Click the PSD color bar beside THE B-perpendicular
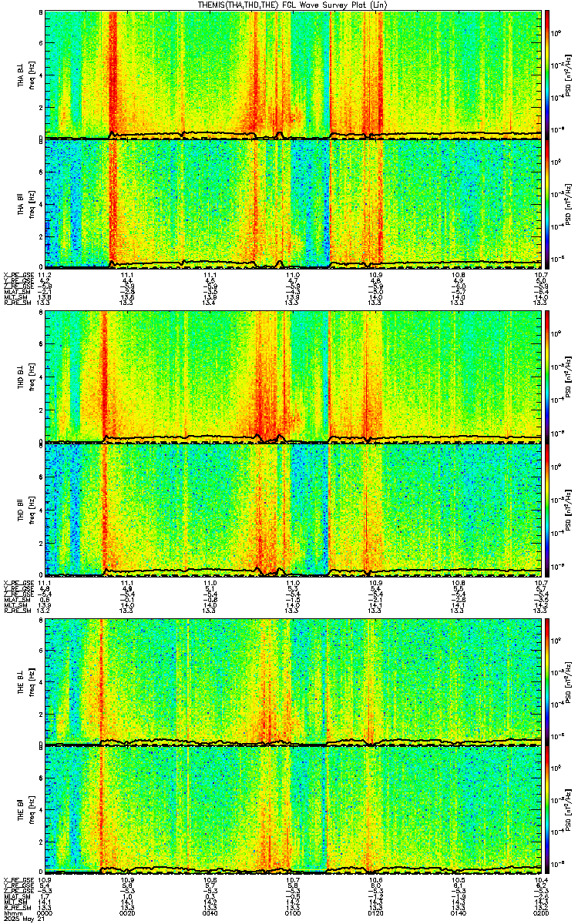 (x=548, y=681)
